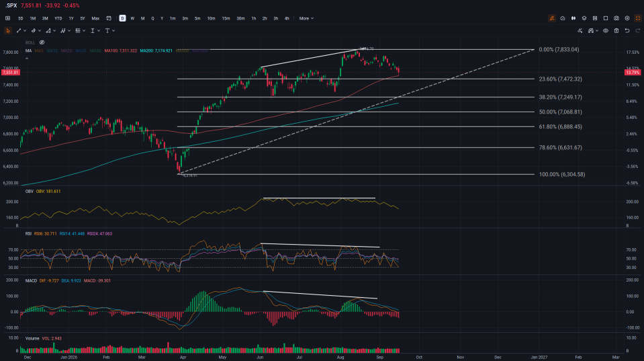Open chart settings hexagon icon
The height and width of the screenshot is (361, 644).
click(x=627, y=19)
